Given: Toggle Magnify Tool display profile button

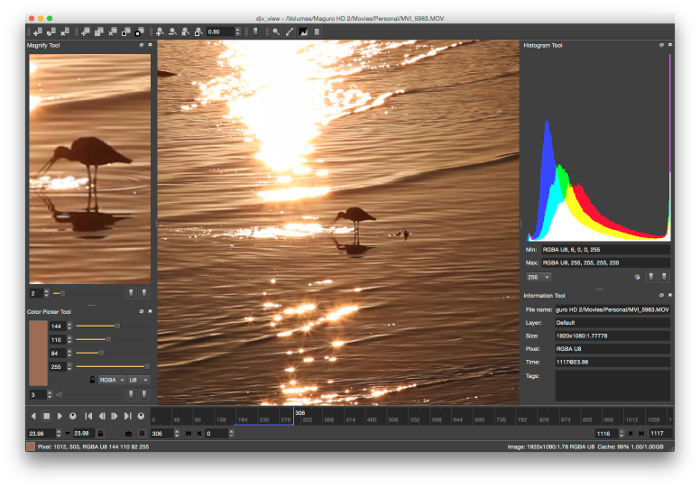Looking at the screenshot, I should 144,293.
